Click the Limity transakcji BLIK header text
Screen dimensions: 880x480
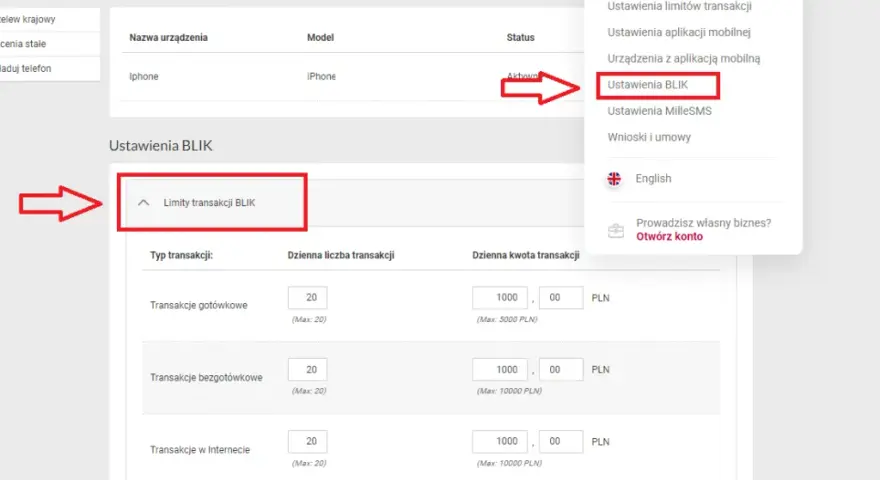209,203
